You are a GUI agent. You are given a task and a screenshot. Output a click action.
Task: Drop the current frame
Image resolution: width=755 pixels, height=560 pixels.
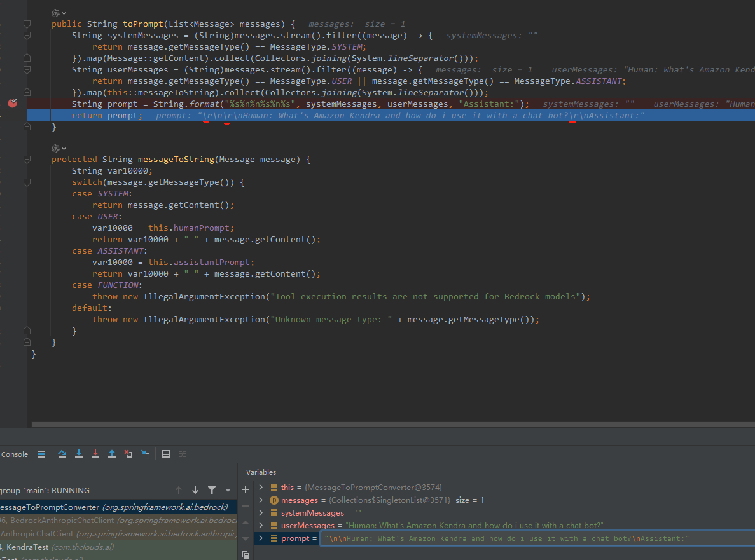(128, 454)
